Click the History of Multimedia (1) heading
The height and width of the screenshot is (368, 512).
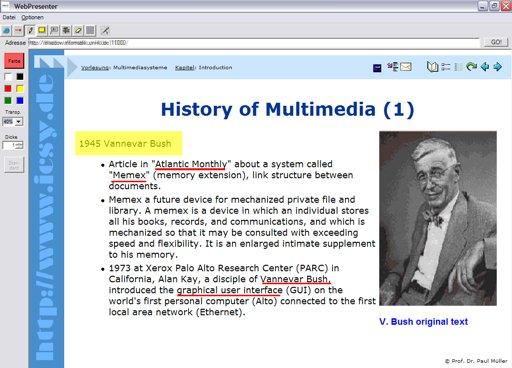point(287,110)
